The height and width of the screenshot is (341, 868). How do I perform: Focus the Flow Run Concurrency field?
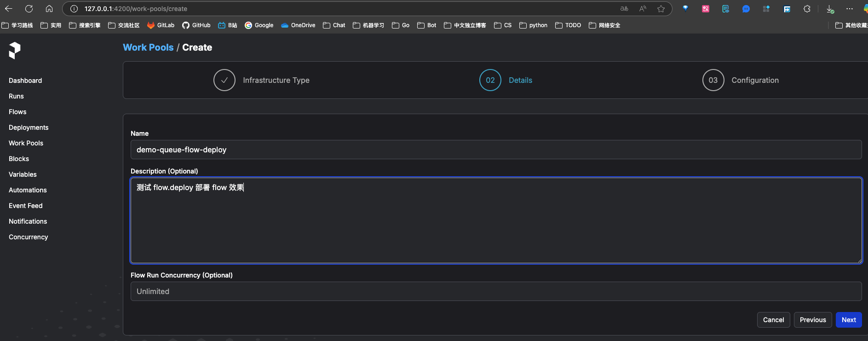click(496, 291)
